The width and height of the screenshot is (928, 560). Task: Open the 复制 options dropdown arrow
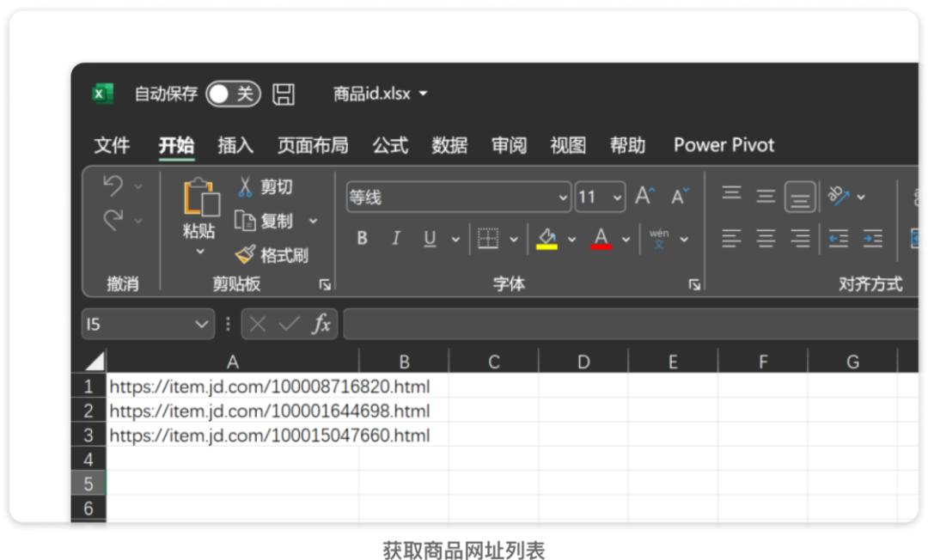tap(313, 221)
